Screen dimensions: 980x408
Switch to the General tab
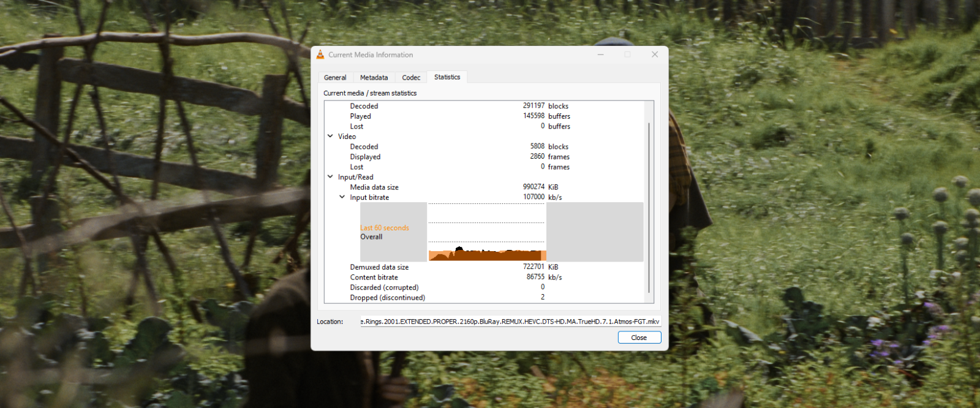click(x=335, y=78)
